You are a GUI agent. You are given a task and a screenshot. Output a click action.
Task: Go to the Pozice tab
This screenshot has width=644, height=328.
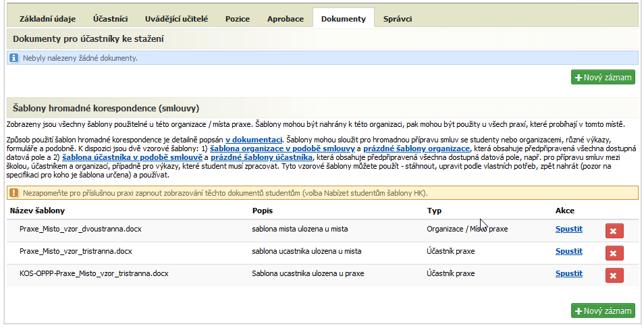coord(238,19)
